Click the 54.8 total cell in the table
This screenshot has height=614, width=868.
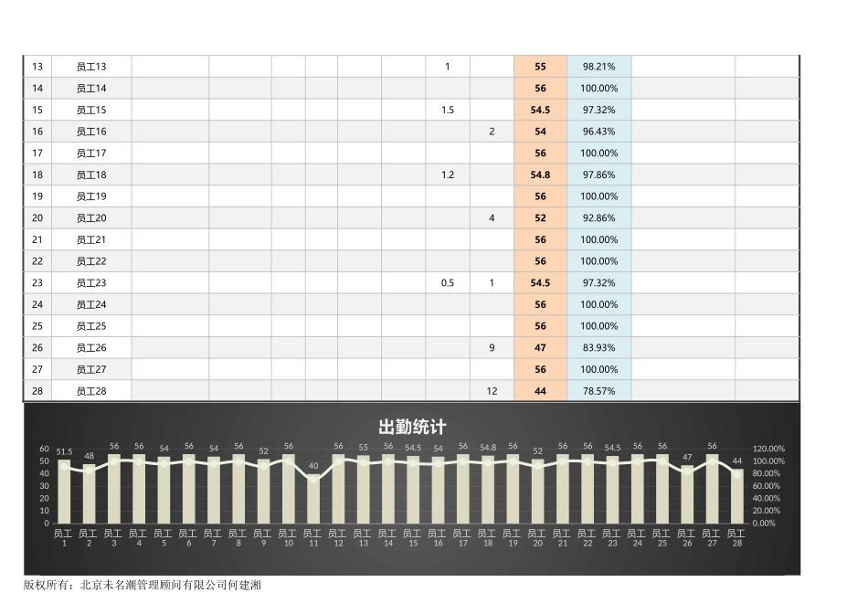click(x=540, y=175)
